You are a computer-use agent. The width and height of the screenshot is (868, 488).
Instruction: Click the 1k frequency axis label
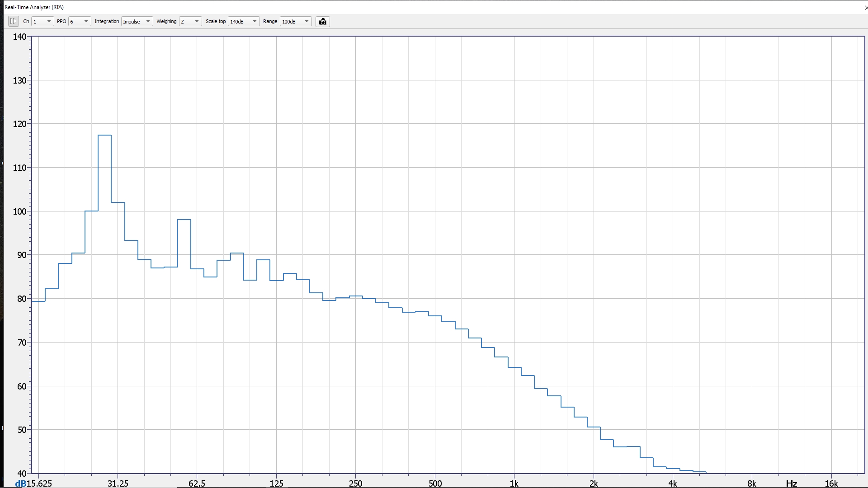(x=514, y=483)
